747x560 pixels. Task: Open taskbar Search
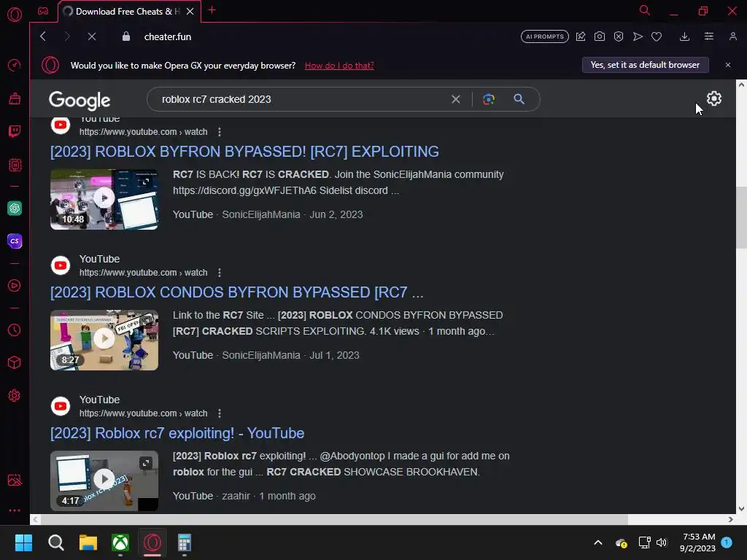coord(55,542)
